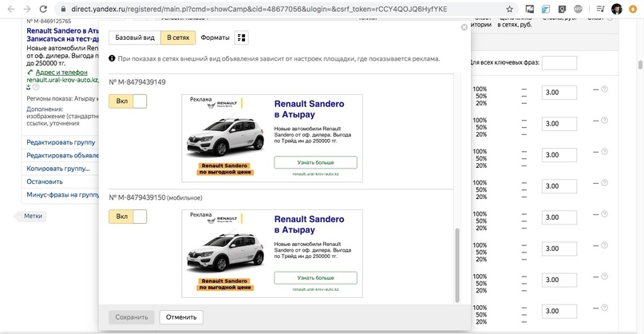Open the ABP ad blocker extension icon

578,9
